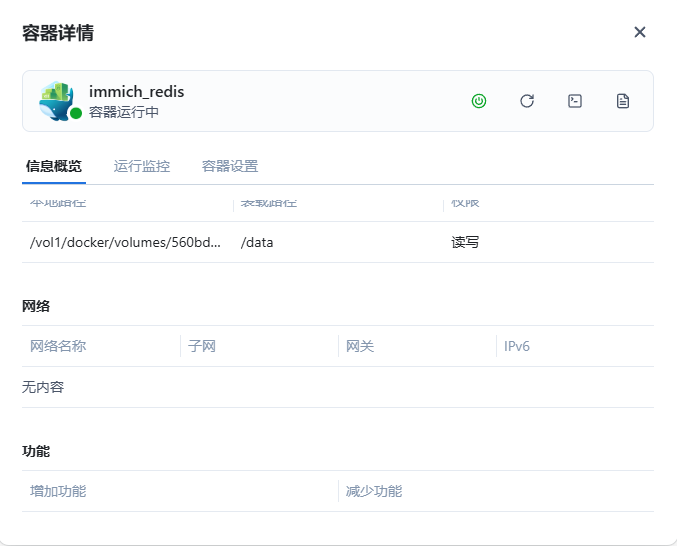Click the green running status dot
677x546 pixels.
tap(76, 113)
